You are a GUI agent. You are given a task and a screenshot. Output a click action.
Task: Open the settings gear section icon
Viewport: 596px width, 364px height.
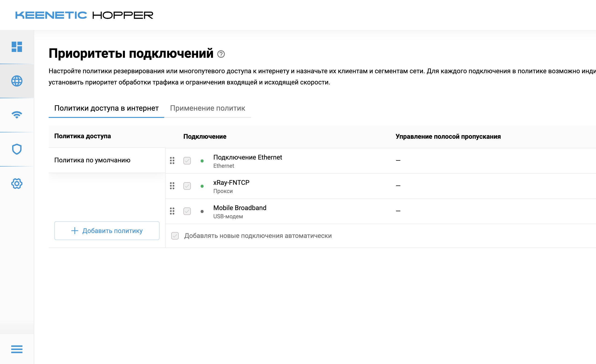[x=17, y=184]
